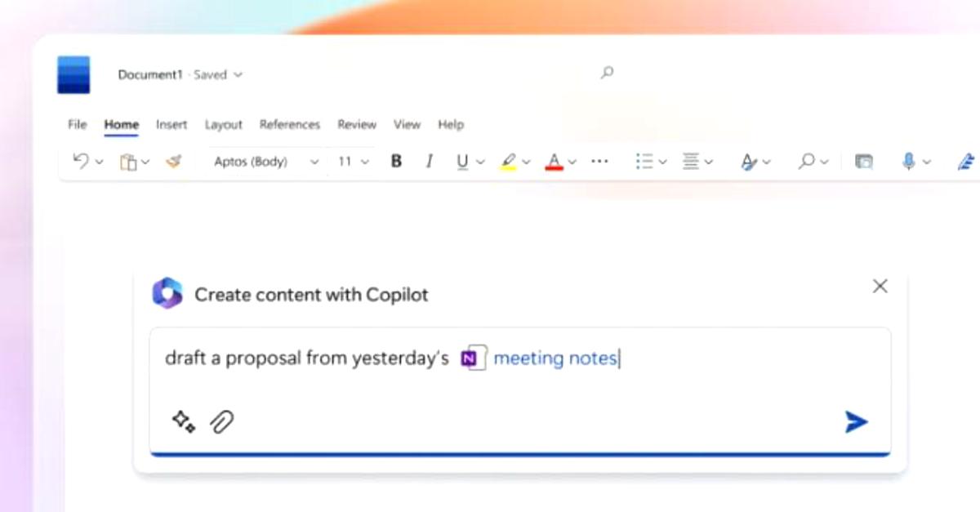This screenshot has width=980, height=512.
Task: Click the OneNote icon next to meeting notes
Action: 470,358
